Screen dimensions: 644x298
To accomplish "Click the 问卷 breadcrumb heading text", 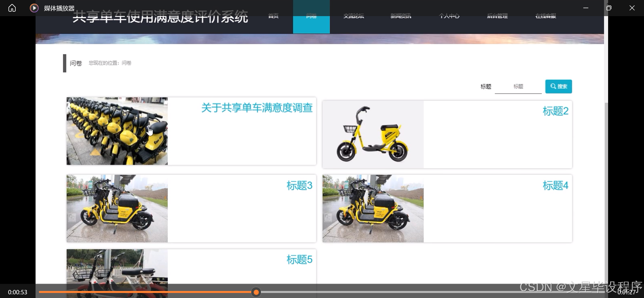I will pos(76,63).
